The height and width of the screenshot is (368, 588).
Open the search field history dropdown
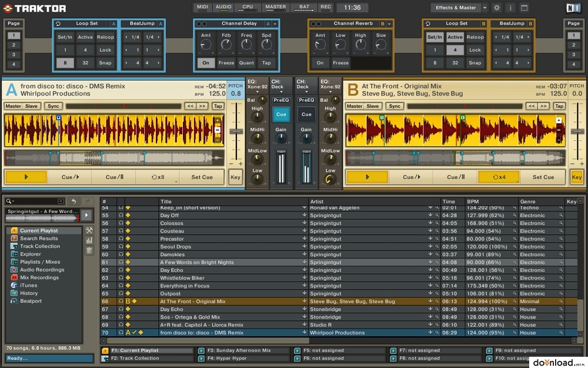pyautogui.click(x=61, y=201)
